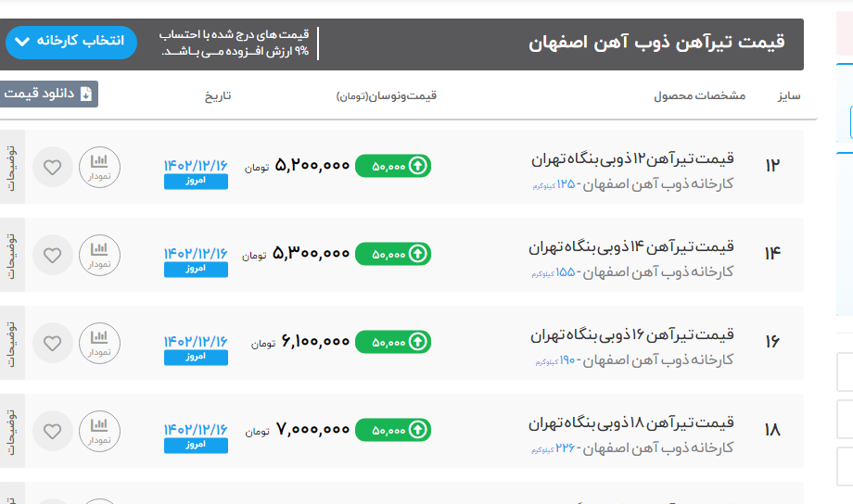
Task: Open chart for size 16 beam row
Action: [x=99, y=343]
